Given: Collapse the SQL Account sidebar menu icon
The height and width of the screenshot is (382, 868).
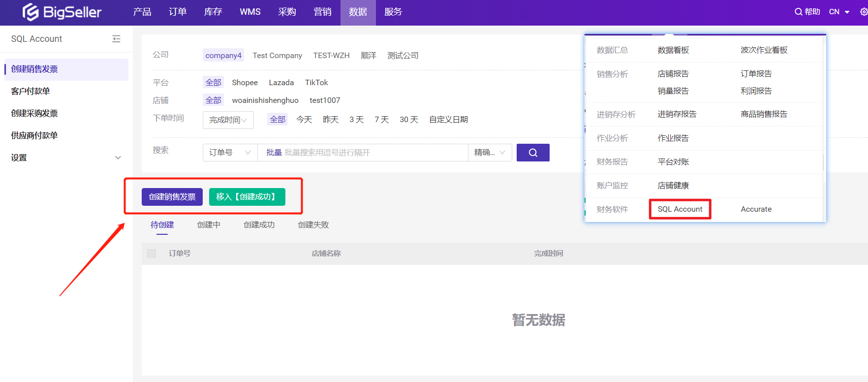Looking at the screenshot, I should click(116, 39).
